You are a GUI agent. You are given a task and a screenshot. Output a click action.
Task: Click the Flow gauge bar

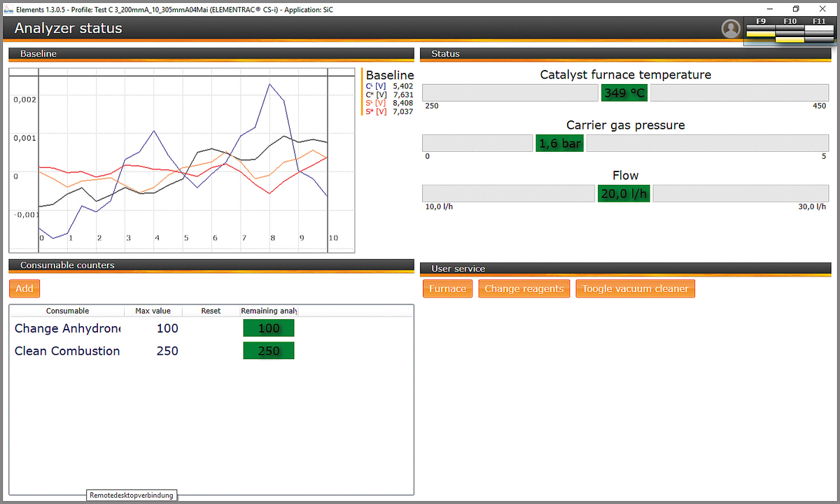click(508, 192)
